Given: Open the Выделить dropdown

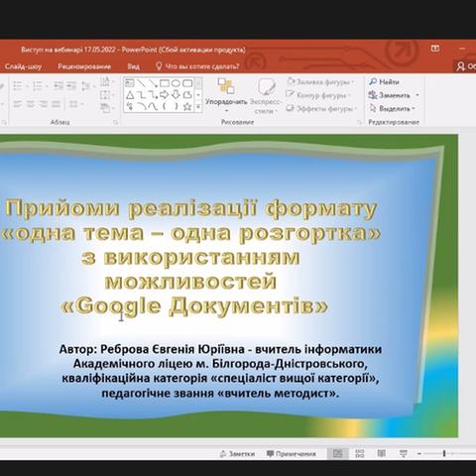Looking at the screenshot, I should click(392, 108).
